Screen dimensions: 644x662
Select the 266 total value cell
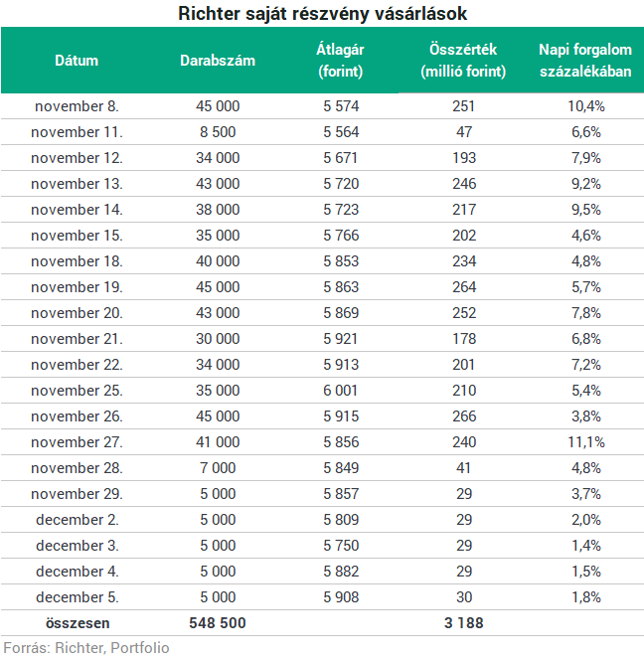pos(464,416)
